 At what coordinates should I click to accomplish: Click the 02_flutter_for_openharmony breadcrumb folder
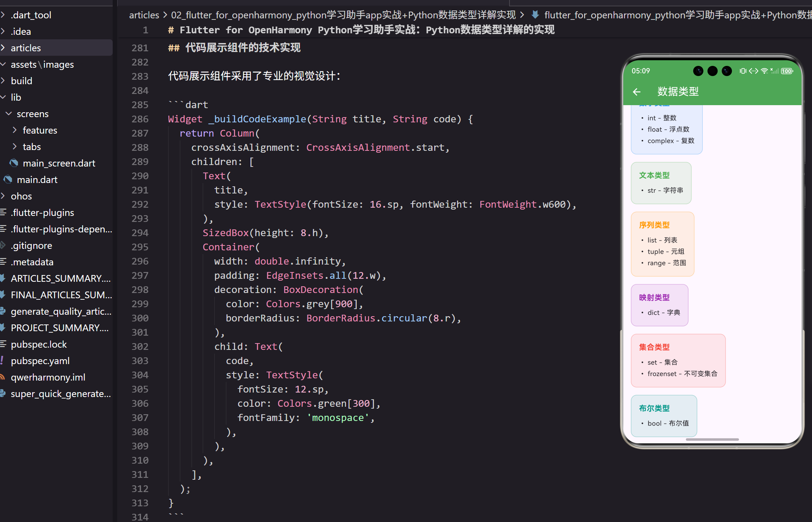pos(343,15)
